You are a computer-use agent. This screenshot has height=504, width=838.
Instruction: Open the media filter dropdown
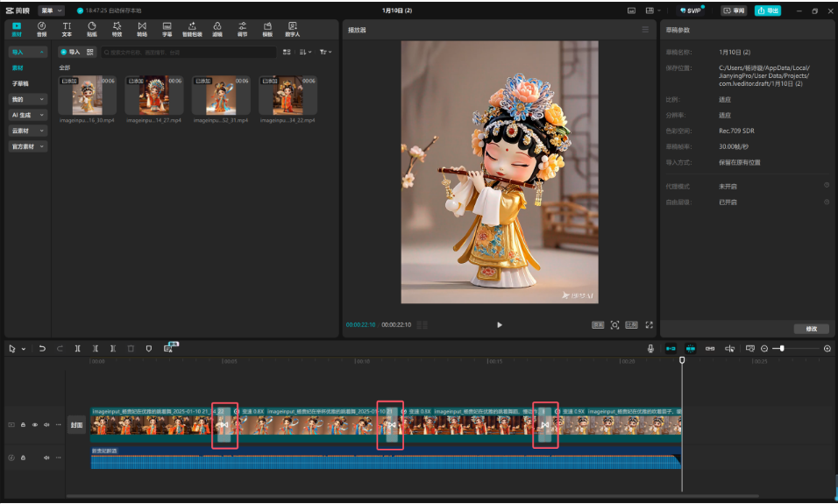click(325, 52)
